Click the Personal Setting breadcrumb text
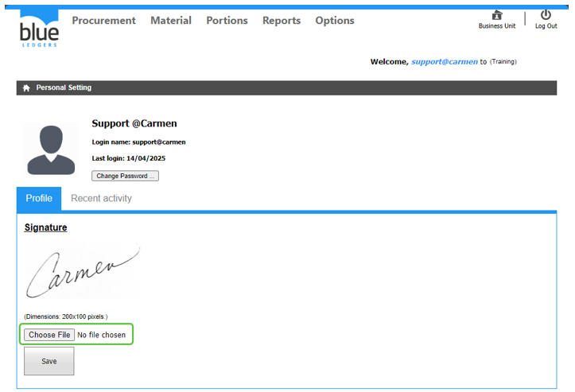Viewport: 575px width, 392px height. (64, 88)
